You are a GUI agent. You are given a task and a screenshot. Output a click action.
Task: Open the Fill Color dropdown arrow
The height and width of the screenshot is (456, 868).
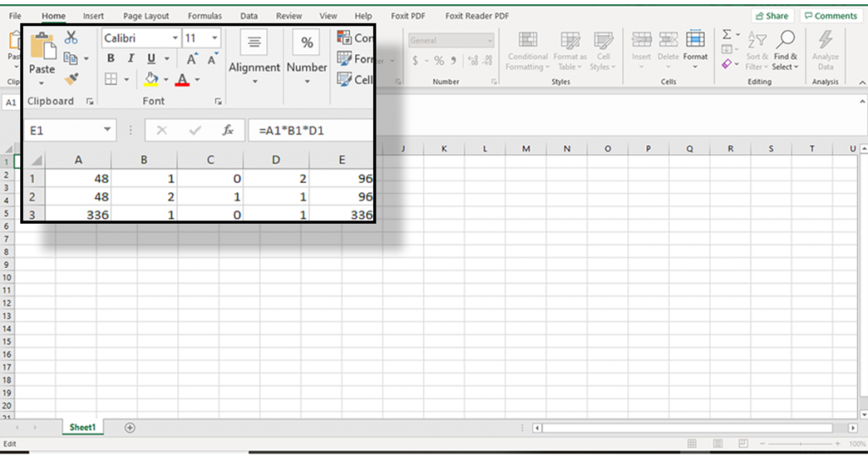tap(165, 80)
